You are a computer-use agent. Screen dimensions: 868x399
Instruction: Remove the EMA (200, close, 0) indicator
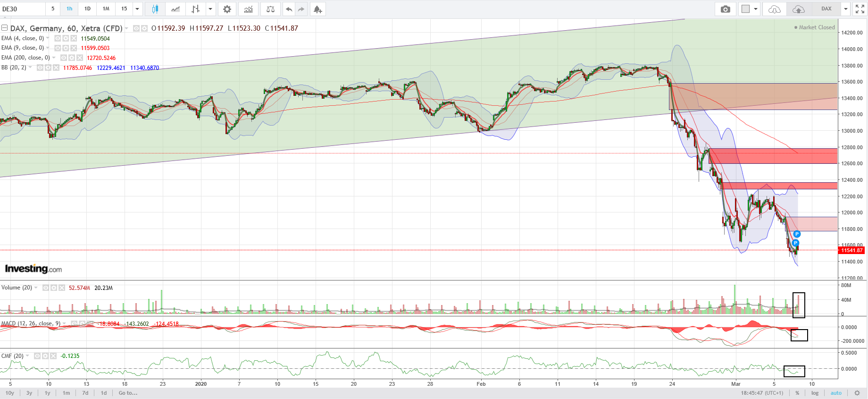click(x=80, y=58)
